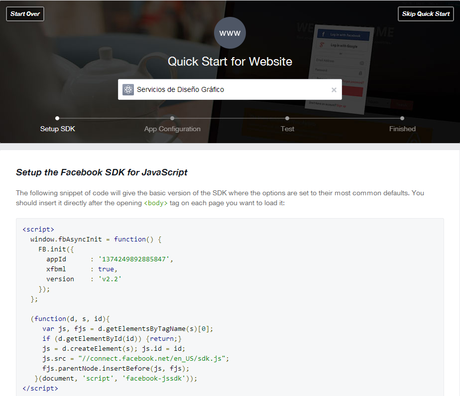Open the Setup SDK step label
This screenshot has width=460, height=396.
58,129
